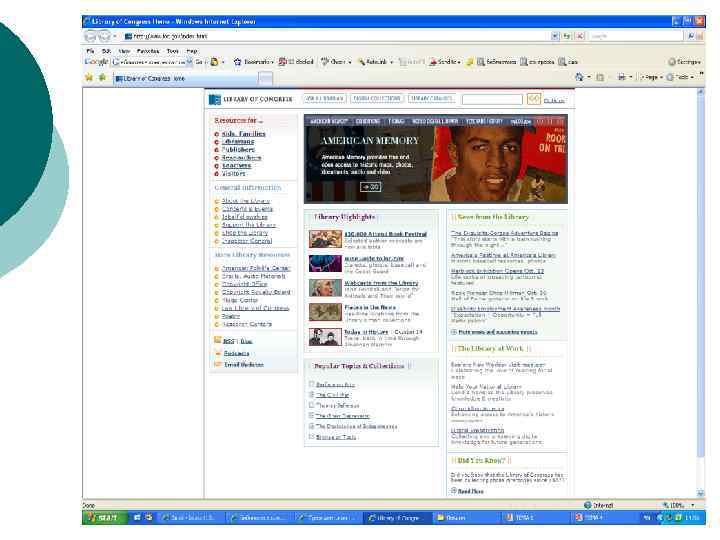Image resolution: width=720 pixels, height=540 pixels.
Task: Click the Places in the News map thumbnail
Action: coord(325,312)
